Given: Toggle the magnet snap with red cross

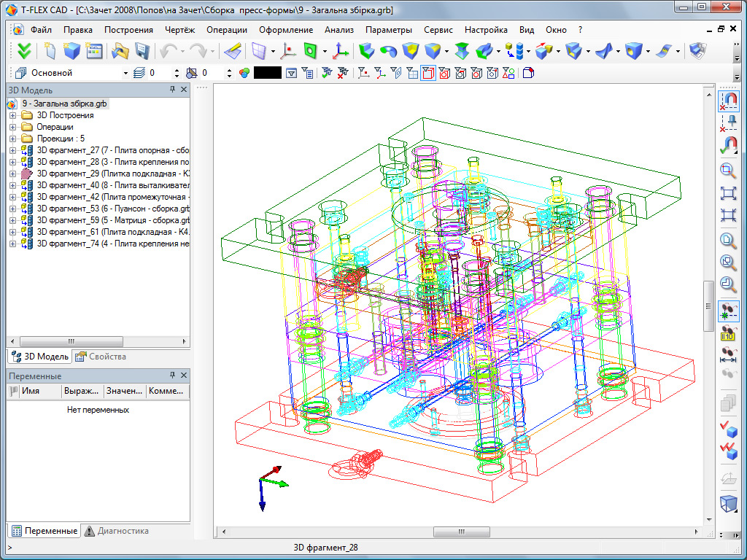Looking at the screenshot, I should [x=729, y=101].
